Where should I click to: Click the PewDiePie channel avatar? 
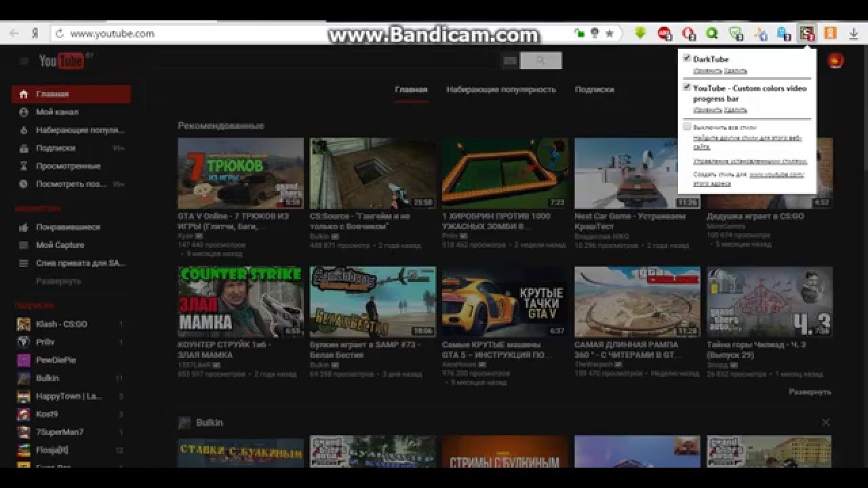(24, 360)
